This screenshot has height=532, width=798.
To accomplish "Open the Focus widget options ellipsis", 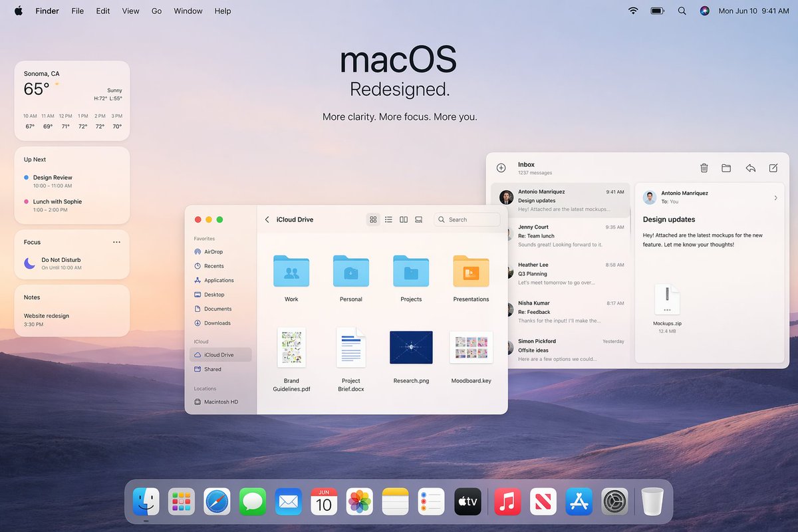I will [116, 241].
